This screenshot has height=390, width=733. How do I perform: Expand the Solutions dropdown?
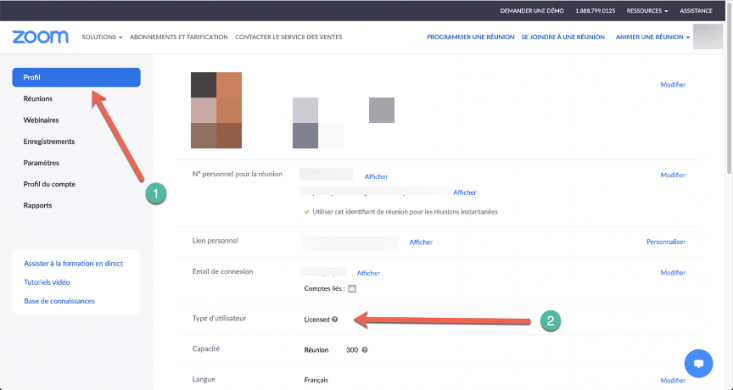pyautogui.click(x=102, y=37)
